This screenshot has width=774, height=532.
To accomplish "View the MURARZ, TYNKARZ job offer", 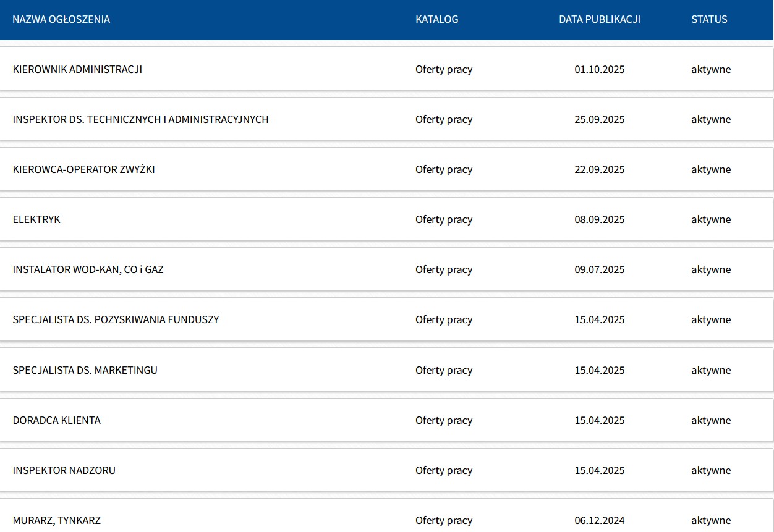I will coord(56,520).
